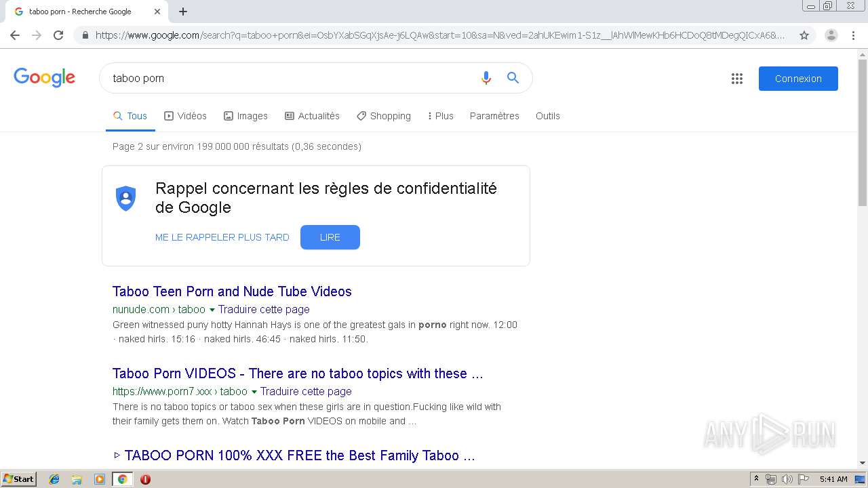Open the Google apps grid

pyautogui.click(x=737, y=79)
